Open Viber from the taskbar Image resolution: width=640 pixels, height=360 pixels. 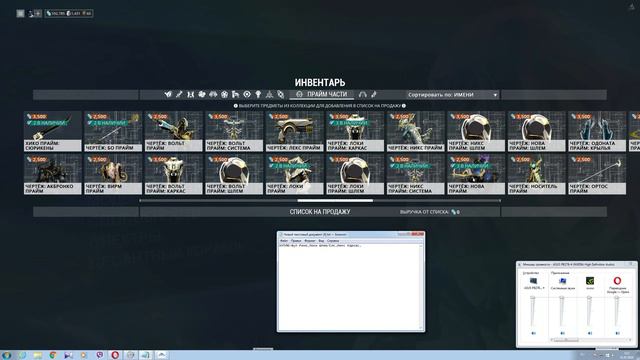point(100,355)
